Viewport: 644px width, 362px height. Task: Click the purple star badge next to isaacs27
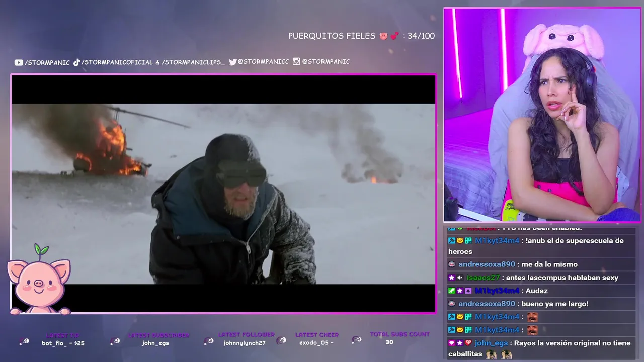tap(452, 278)
